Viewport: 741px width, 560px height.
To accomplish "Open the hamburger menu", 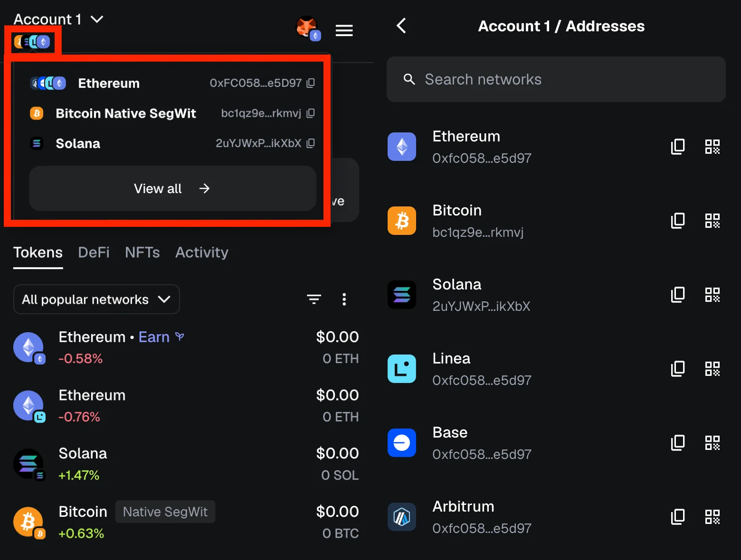I will [344, 30].
